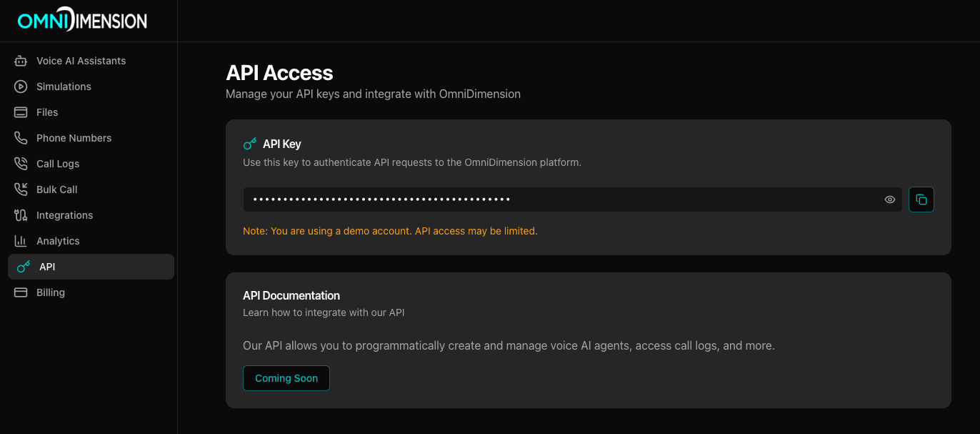Click the Files sidebar icon
Viewport: 980px width, 434px height.
tap(21, 112)
